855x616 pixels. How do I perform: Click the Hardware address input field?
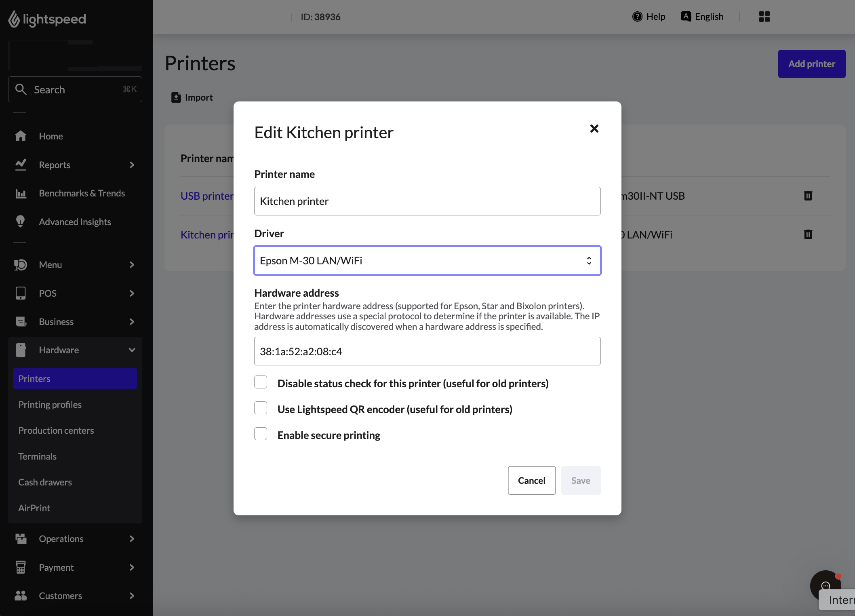[x=427, y=351]
